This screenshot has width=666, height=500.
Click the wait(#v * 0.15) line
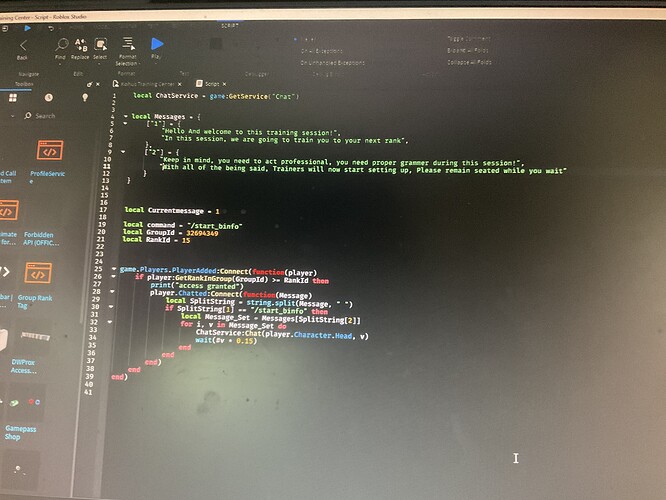[x=226, y=340]
